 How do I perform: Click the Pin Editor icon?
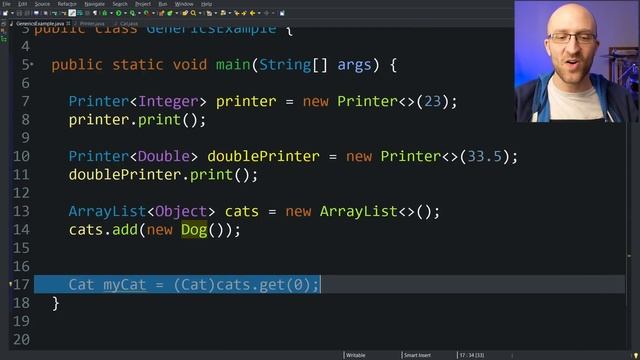282,13
